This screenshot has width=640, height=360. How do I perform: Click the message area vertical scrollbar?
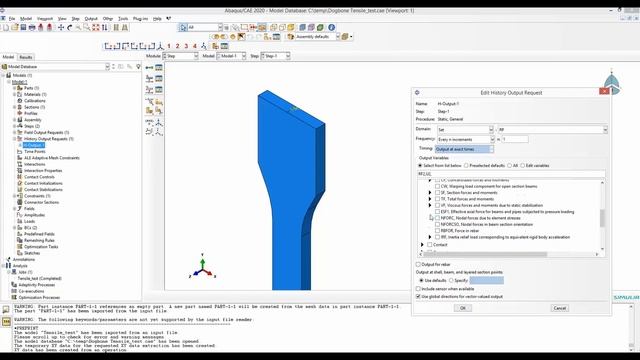(631, 328)
